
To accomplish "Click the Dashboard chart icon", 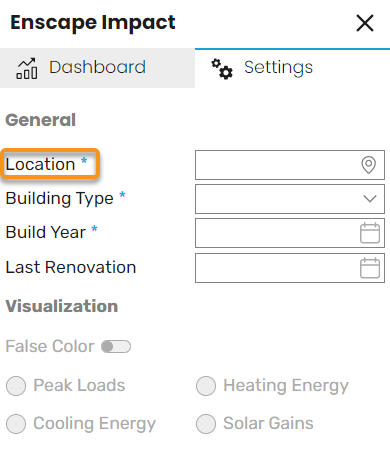I will click(27, 68).
